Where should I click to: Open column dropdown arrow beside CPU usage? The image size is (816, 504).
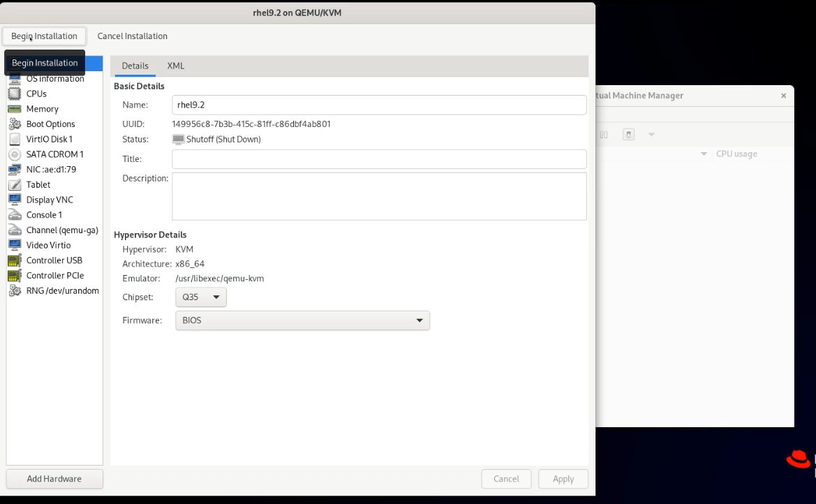(x=704, y=154)
